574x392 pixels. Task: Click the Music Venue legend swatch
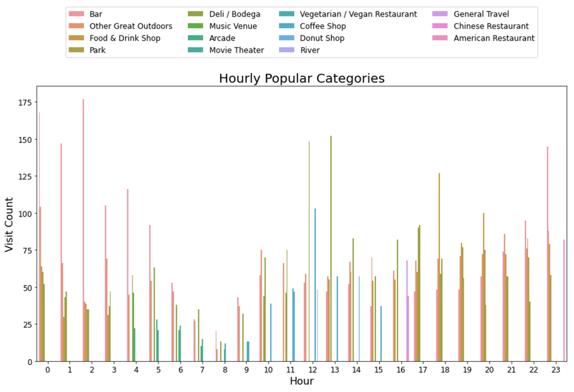[196, 26]
